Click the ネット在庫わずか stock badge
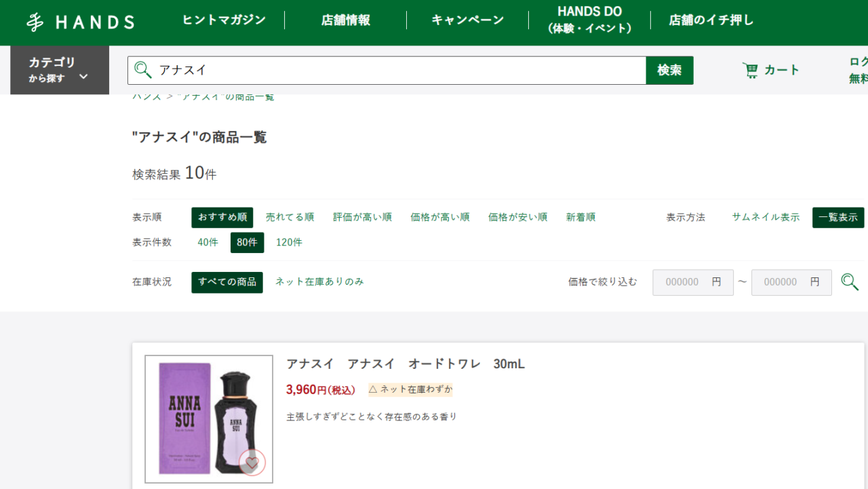Image resolution: width=868 pixels, height=489 pixels. coord(410,389)
